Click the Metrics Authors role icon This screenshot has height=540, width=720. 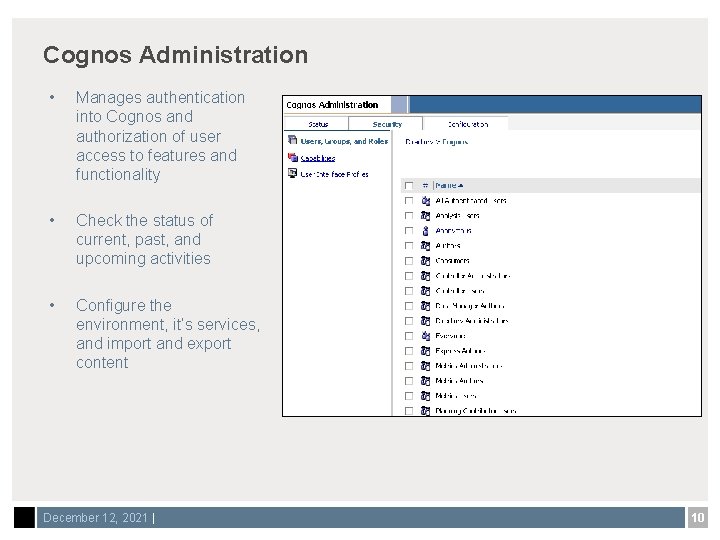tap(426, 381)
